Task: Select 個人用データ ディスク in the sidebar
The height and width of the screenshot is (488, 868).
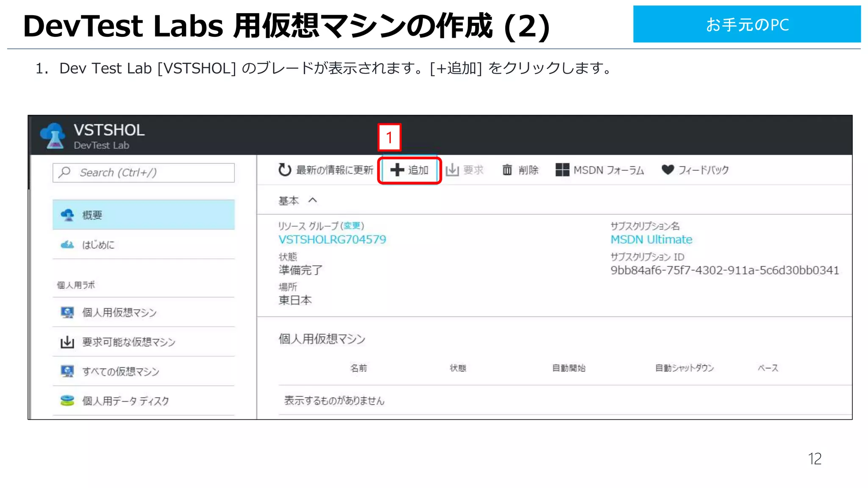Action: [x=144, y=401]
